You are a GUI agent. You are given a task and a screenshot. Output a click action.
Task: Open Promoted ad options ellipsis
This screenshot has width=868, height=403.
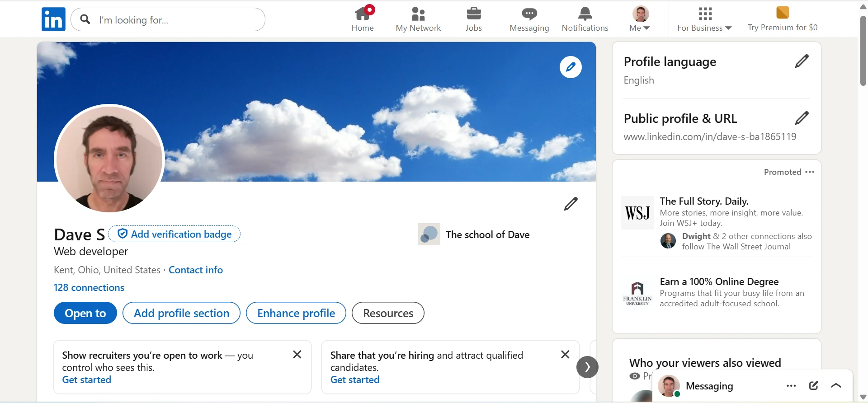[x=810, y=172]
